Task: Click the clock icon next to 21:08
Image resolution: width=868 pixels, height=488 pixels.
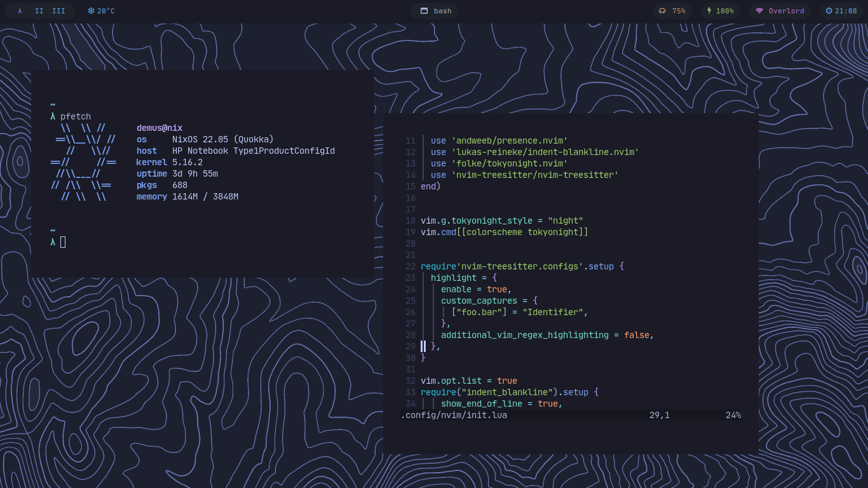Action: point(829,11)
